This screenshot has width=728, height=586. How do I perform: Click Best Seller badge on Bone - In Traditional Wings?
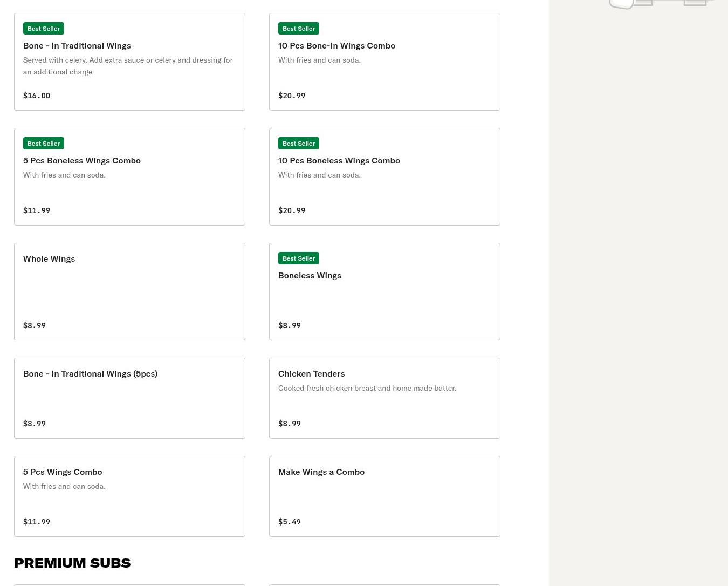coord(44,28)
